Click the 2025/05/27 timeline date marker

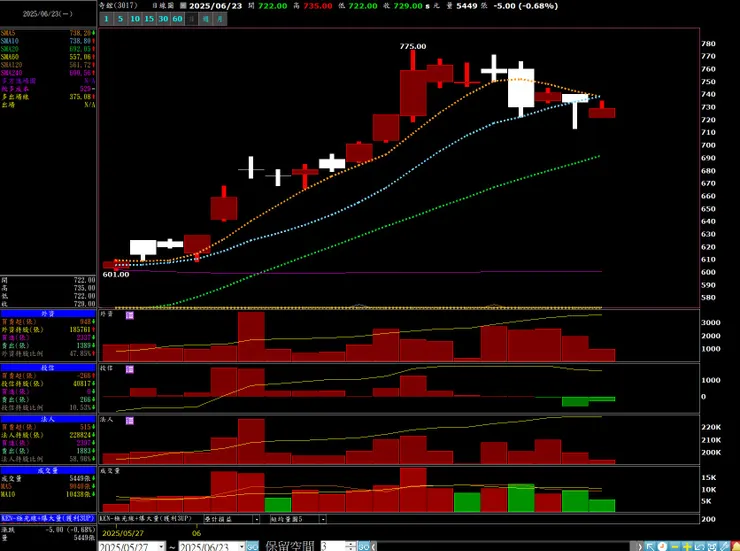point(123,533)
